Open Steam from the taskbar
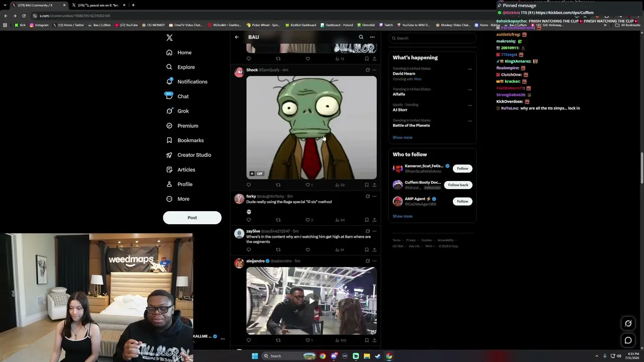The width and height of the screenshot is (644, 362). click(x=378, y=356)
